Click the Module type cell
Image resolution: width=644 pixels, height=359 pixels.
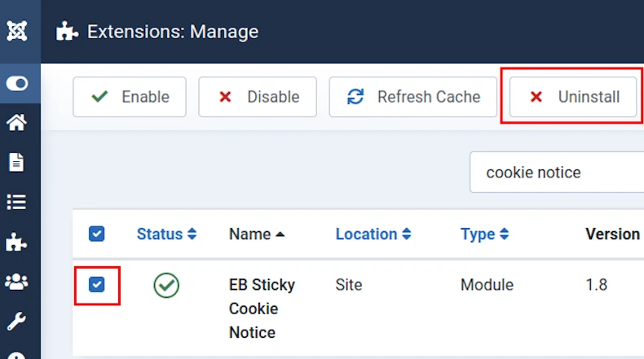[x=487, y=285]
